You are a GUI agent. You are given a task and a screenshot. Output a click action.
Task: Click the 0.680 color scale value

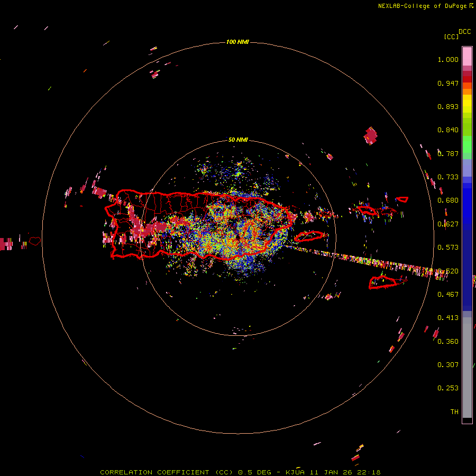(x=448, y=200)
